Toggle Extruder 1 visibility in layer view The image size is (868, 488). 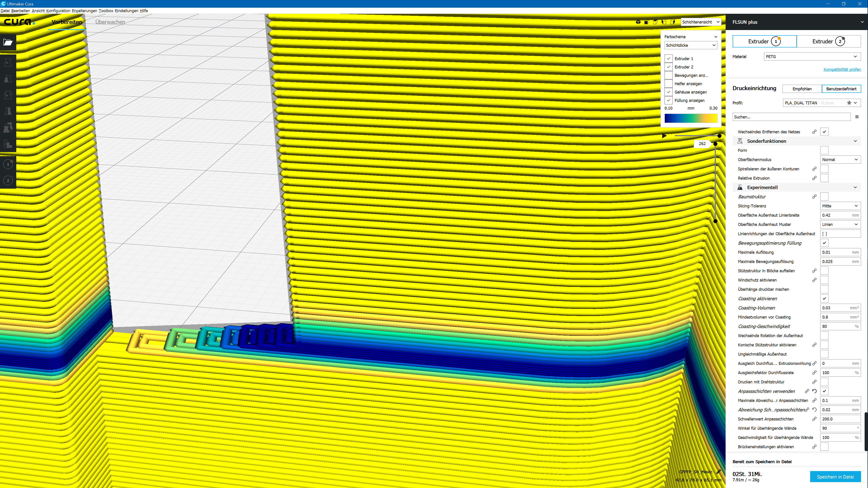tap(669, 59)
